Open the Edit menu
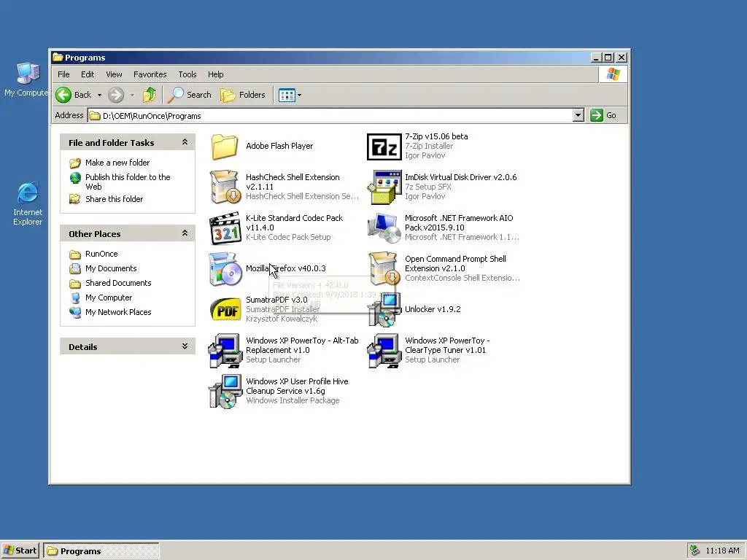The width and height of the screenshot is (747, 560). [x=88, y=74]
